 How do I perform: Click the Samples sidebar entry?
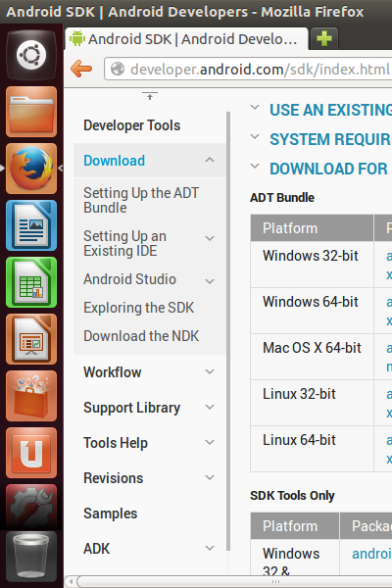click(111, 514)
